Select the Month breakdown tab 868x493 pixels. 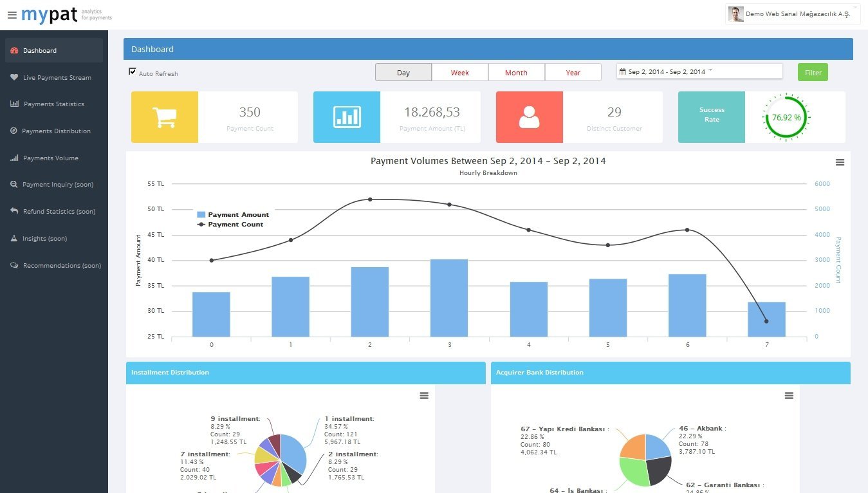[516, 72]
